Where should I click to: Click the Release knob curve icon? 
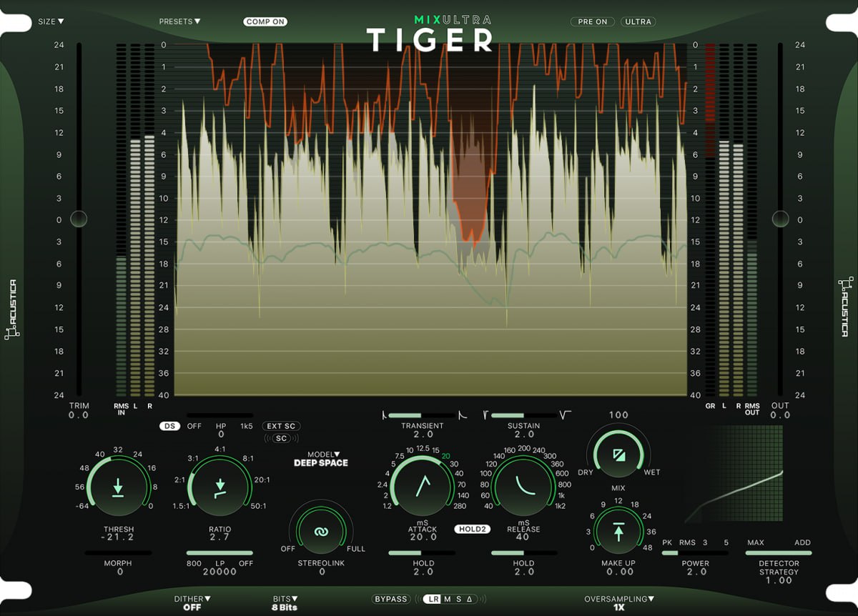(526, 486)
